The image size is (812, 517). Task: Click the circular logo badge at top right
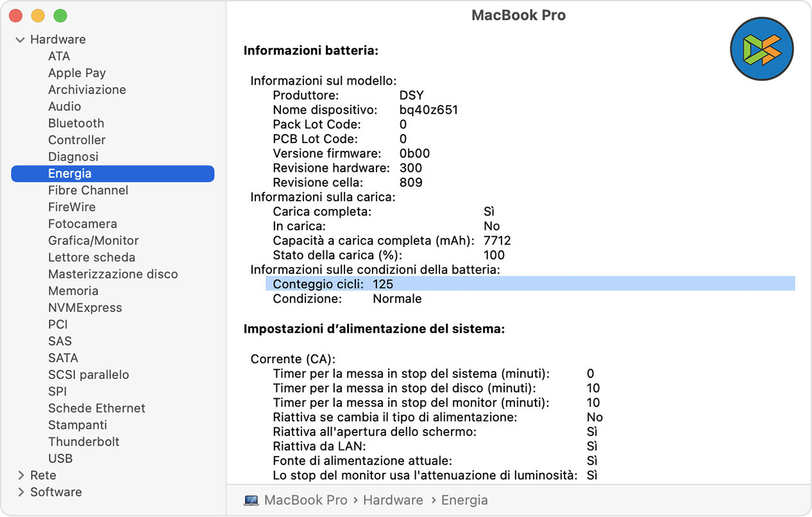(x=762, y=49)
